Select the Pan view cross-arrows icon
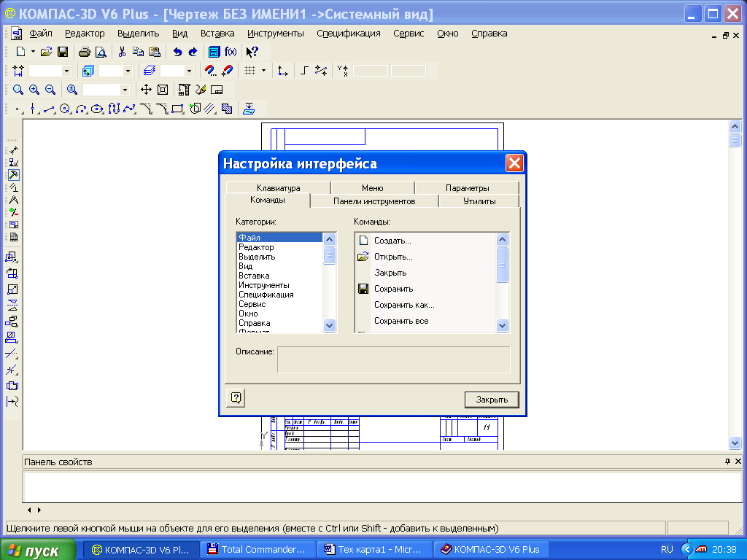The height and width of the screenshot is (560, 747). (x=146, y=90)
